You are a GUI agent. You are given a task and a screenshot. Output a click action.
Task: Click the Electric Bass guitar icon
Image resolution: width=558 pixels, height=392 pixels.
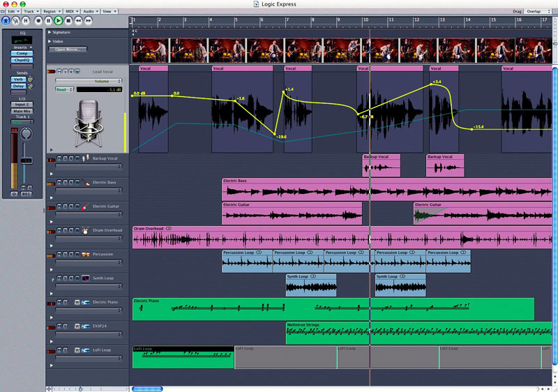(x=85, y=183)
